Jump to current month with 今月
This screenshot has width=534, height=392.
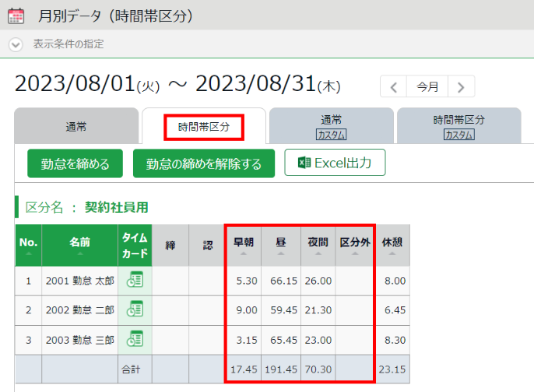point(427,87)
